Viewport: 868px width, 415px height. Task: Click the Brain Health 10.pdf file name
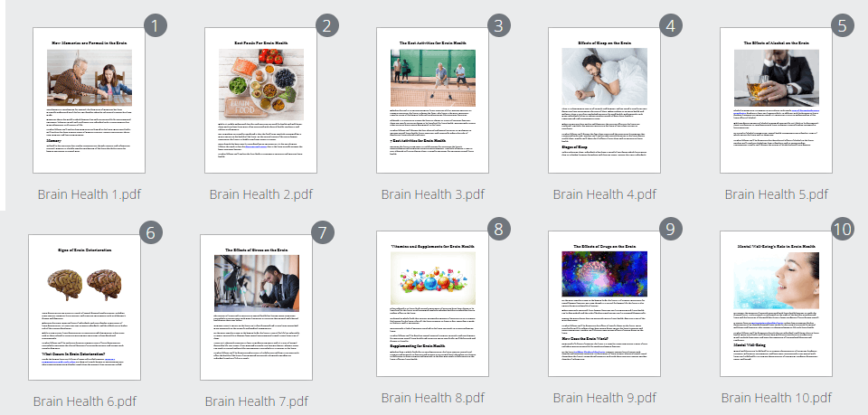pos(777,397)
